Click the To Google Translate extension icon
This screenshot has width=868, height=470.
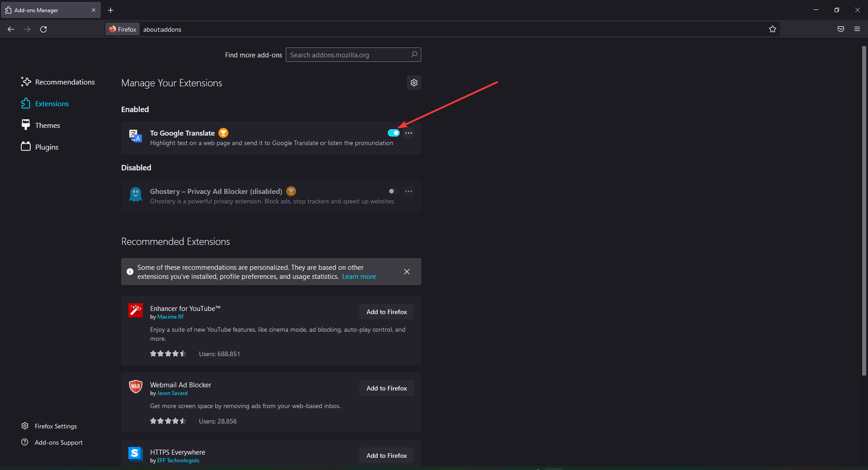click(x=135, y=136)
